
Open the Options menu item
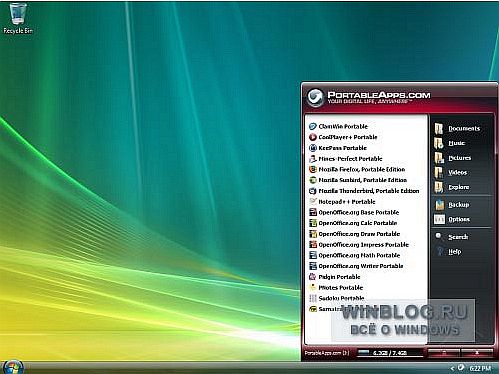pyautogui.click(x=452, y=219)
